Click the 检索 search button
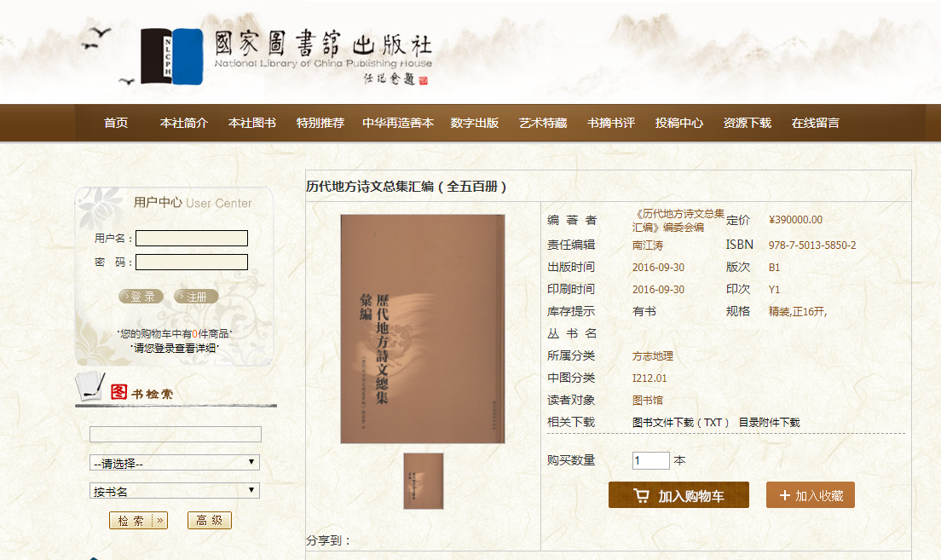This screenshot has height=560, width=941. 138,521
